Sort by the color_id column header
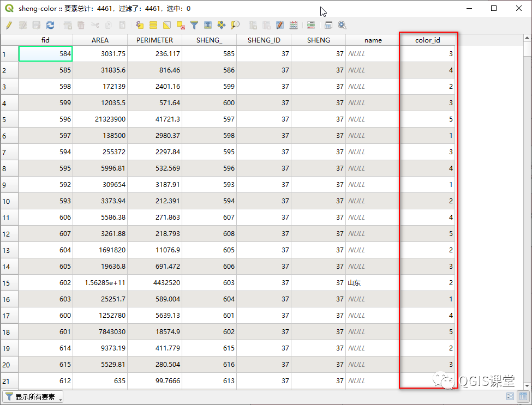The height and width of the screenshot is (405, 532). [x=427, y=40]
